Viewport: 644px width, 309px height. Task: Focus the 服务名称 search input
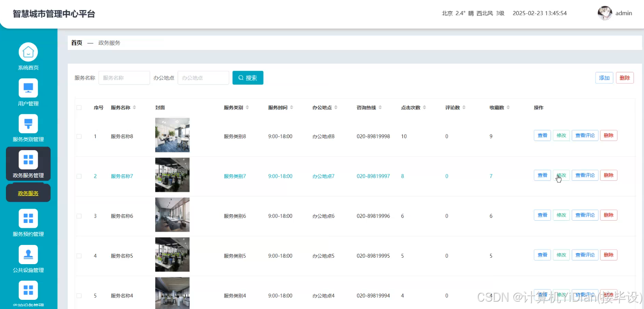tap(124, 78)
